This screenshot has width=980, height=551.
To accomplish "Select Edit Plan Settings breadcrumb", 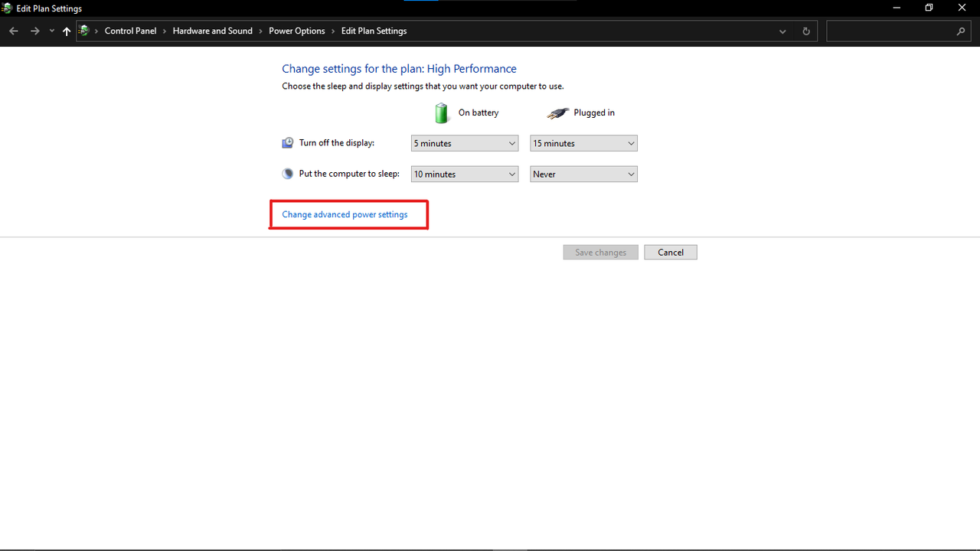I will pos(374,31).
